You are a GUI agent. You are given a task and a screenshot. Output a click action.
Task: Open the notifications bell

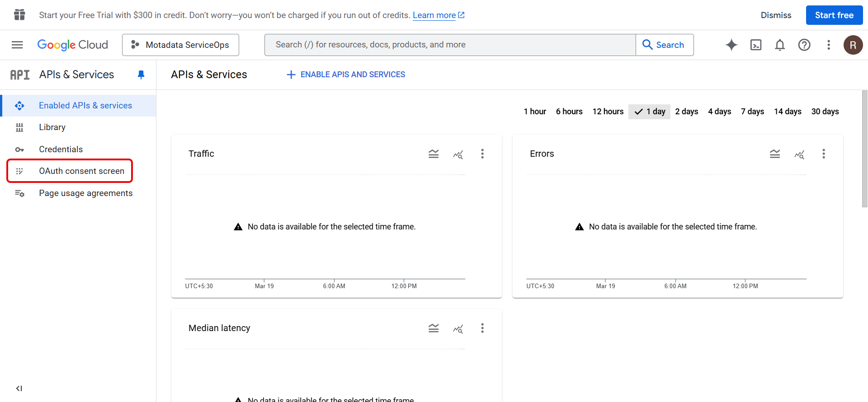click(x=780, y=45)
